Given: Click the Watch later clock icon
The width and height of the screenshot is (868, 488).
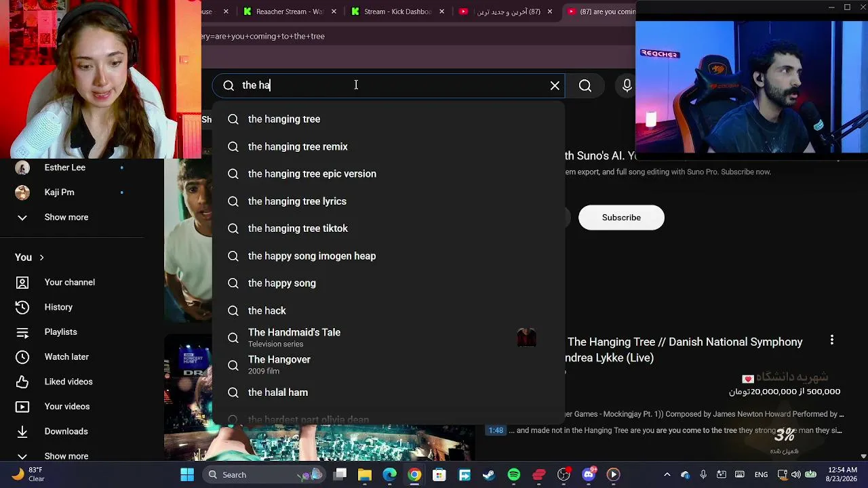Looking at the screenshot, I should pos(22,357).
